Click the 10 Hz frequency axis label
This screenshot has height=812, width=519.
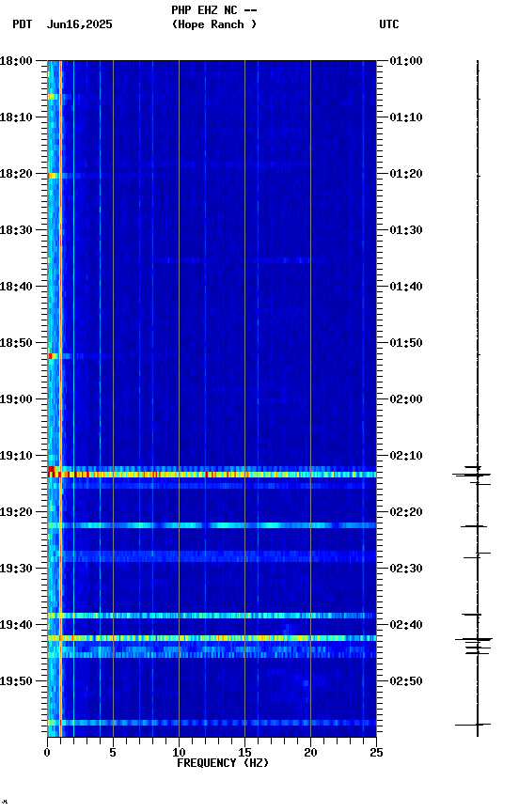tap(179, 753)
